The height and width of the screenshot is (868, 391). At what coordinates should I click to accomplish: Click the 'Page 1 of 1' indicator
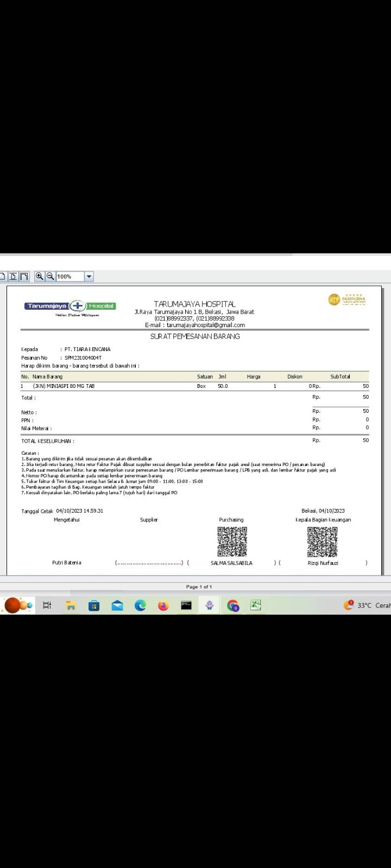pyautogui.click(x=199, y=587)
